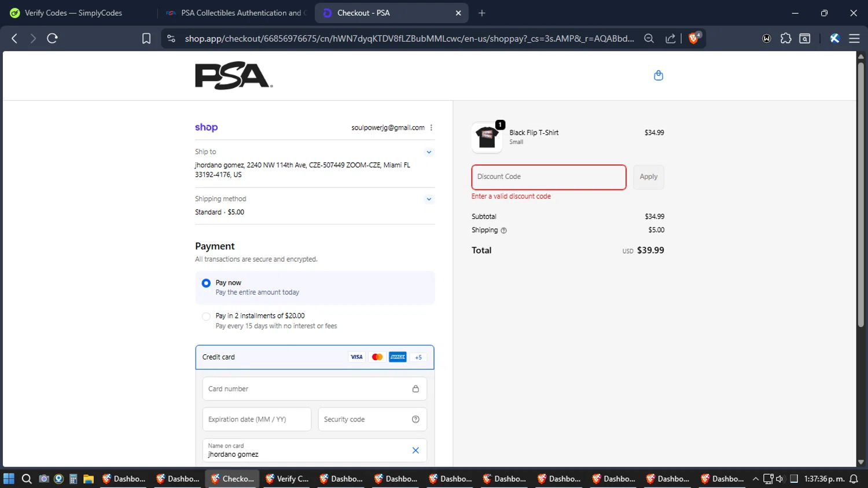Open the Extensions puzzle-piece icon
The height and width of the screenshot is (488, 868).
[x=786, y=38]
